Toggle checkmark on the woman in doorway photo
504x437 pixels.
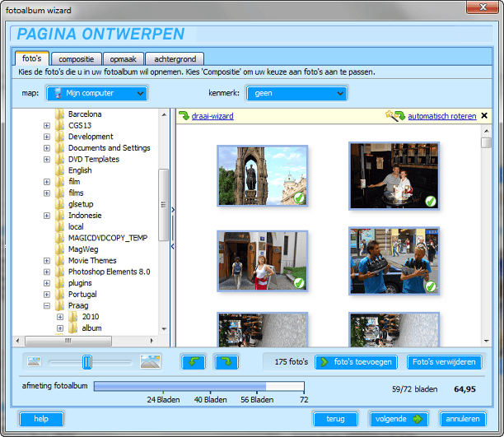(x=299, y=283)
